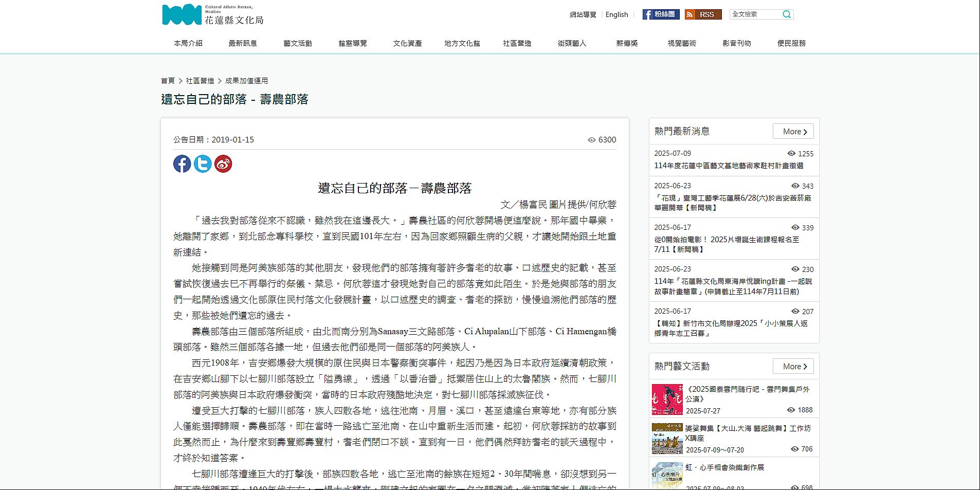The height and width of the screenshot is (490, 980).
Task: Open the Facebook 粉絲團 fan page button
Action: pos(661,14)
